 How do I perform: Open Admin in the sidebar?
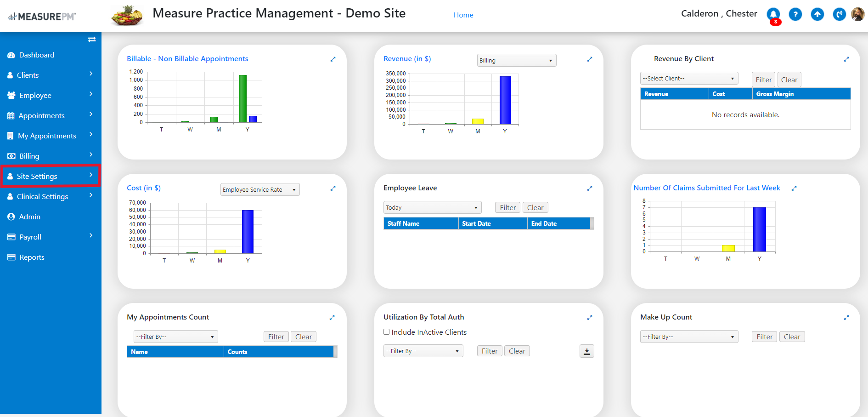30,217
